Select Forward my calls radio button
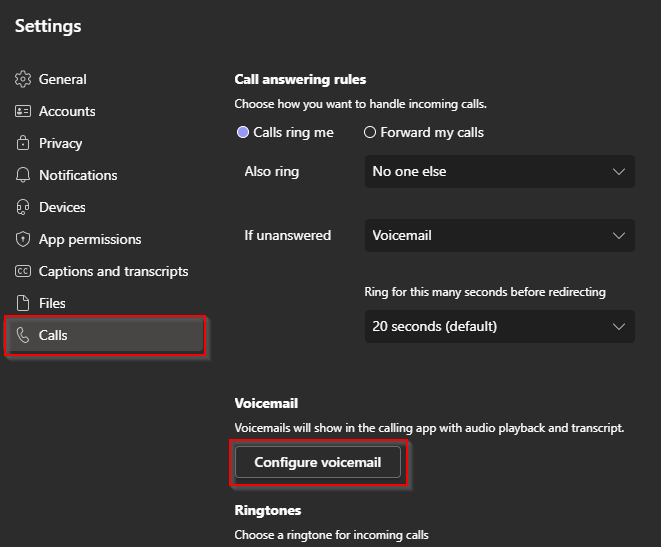The height and width of the screenshot is (547, 661). (x=370, y=132)
